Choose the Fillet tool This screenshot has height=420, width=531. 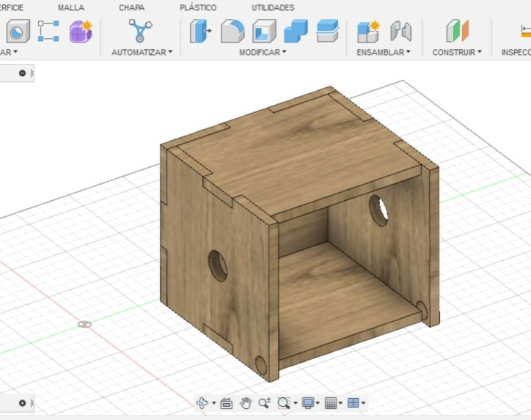pos(232,31)
